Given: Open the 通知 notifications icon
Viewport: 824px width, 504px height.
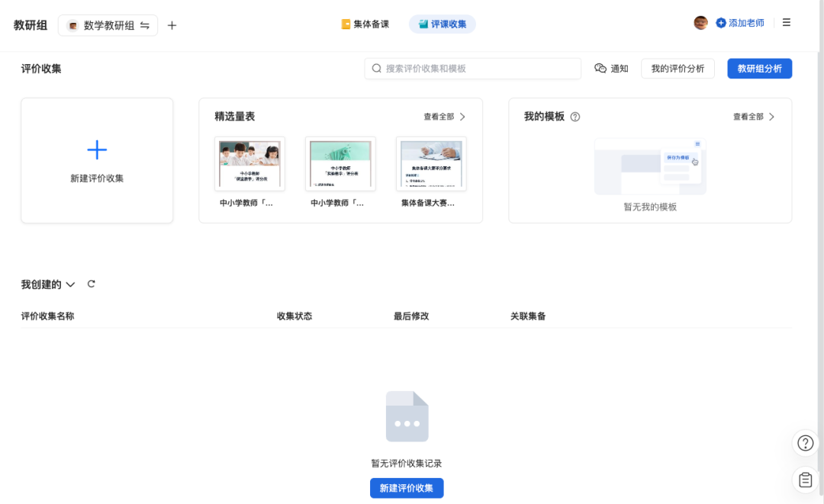Looking at the screenshot, I should point(600,69).
